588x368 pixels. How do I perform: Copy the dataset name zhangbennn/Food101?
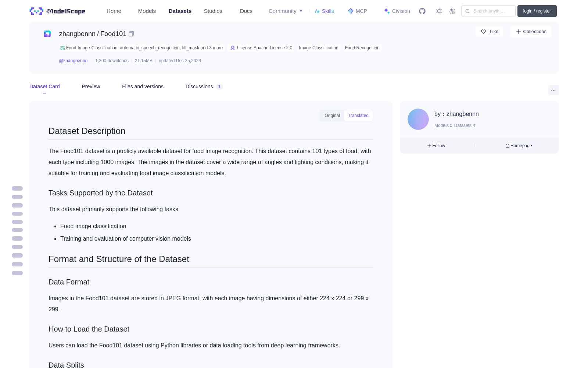coord(131,34)
